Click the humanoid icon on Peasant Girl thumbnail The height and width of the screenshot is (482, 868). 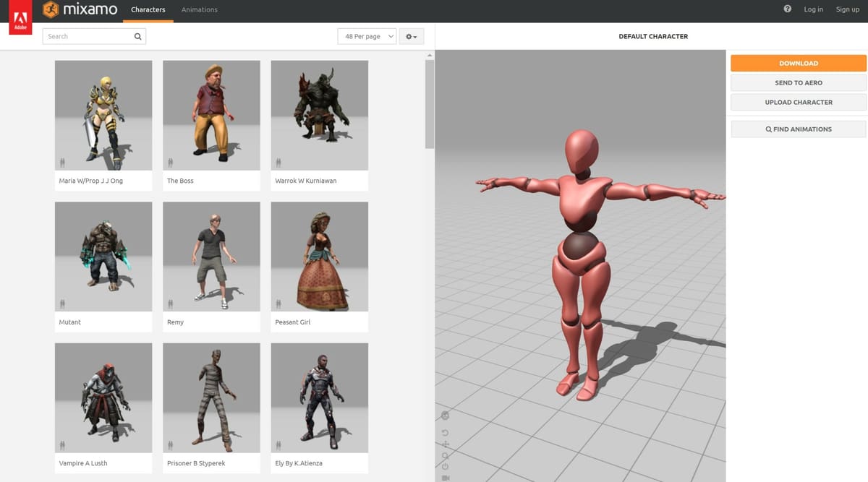(x=278, y=304)
